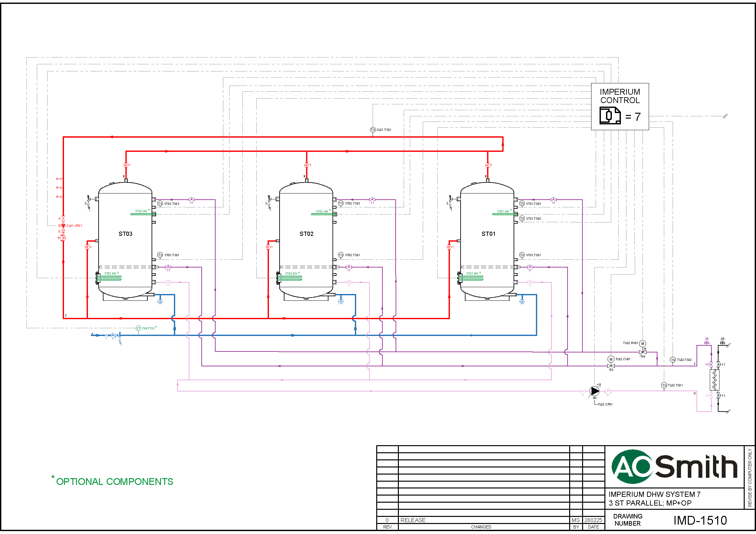Select the TL02.CV01 motorized control valve
Screen dimensions: 756x534
[x=611, y=366]
